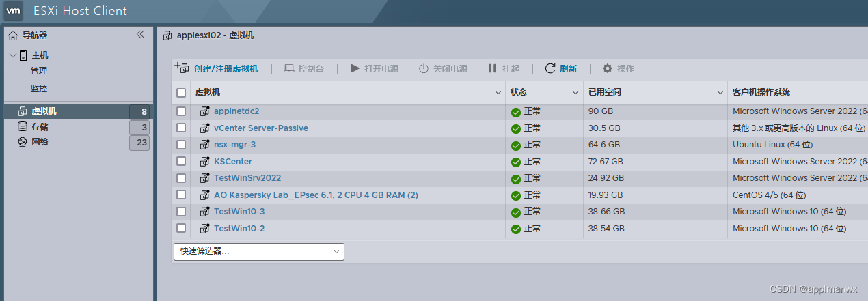The height and width of the screenshot is (301, 868).
Task: Open the 快速筛选器 quick filter dropdown
Action: pos(259,251)
